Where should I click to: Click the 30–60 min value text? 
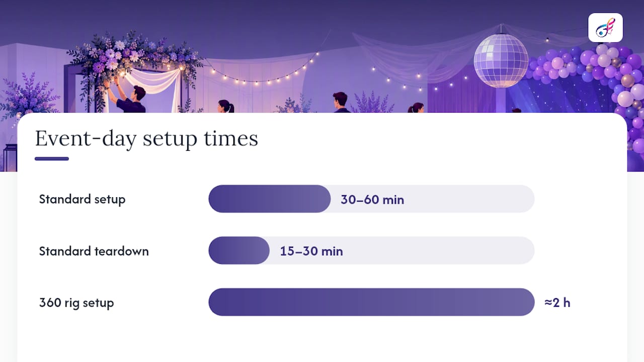tap(372, 200)
